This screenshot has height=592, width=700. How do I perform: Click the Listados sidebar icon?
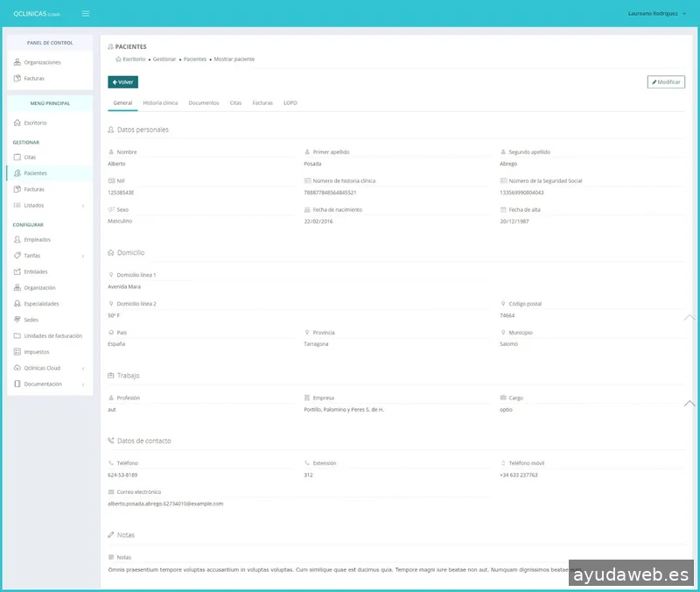(x=17, y=206)
